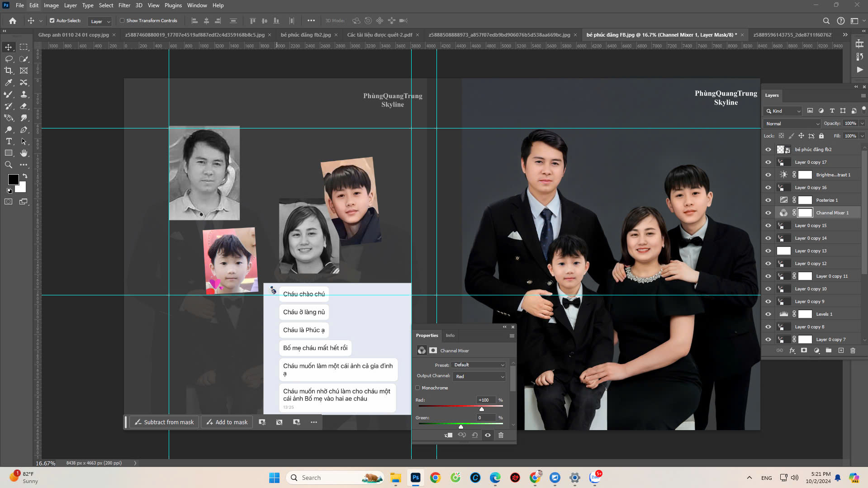Select the Lasso tool
This screenshot has width=868, height=488.
(9, 59)
